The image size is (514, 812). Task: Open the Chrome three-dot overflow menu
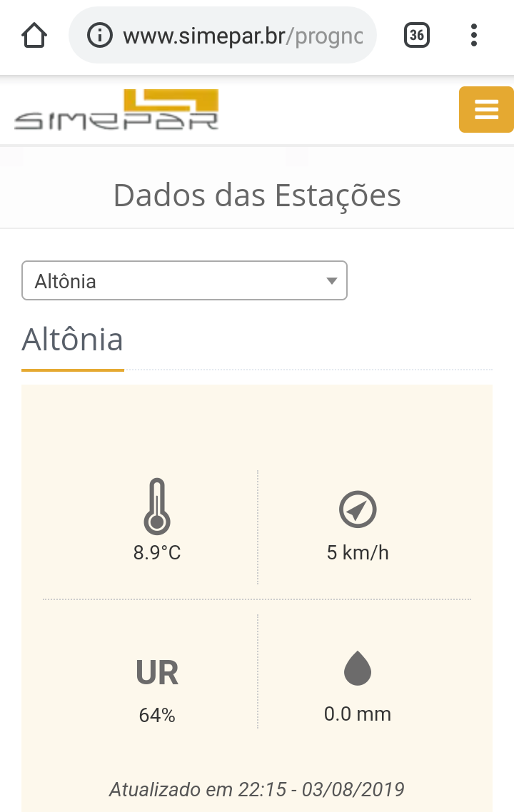[x=474, y=35]
